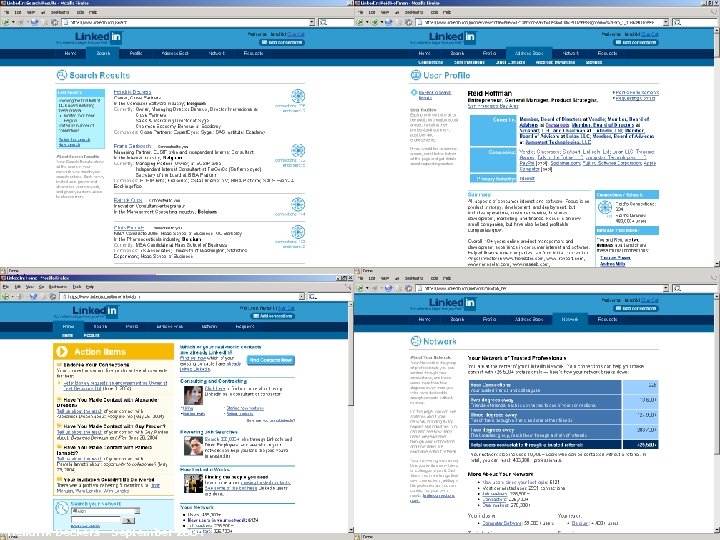This screenshot has width=720, height=540.
Task: Click the Return to search results link in User Profile
Action: point(434,95)
